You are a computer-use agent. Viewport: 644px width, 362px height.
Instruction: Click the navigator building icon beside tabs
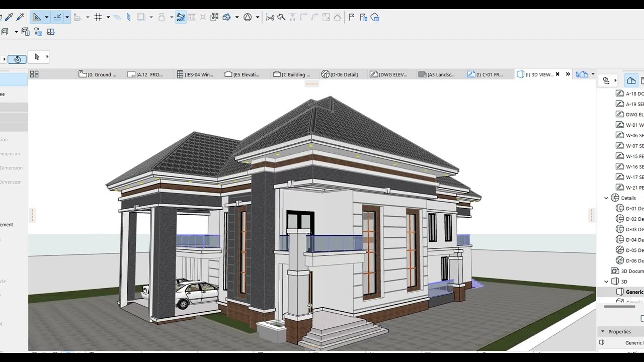click(582, 74)
